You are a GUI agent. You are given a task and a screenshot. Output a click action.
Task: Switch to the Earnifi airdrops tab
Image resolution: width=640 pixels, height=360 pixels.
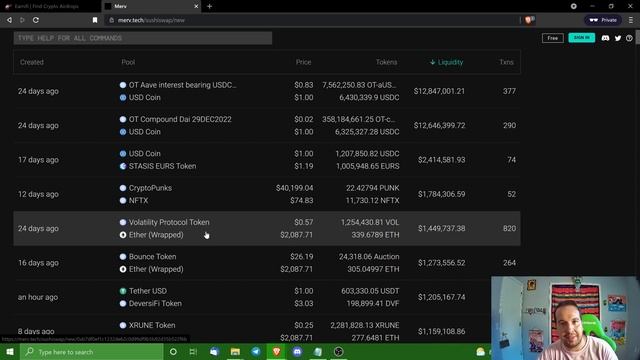click(50, 6)
